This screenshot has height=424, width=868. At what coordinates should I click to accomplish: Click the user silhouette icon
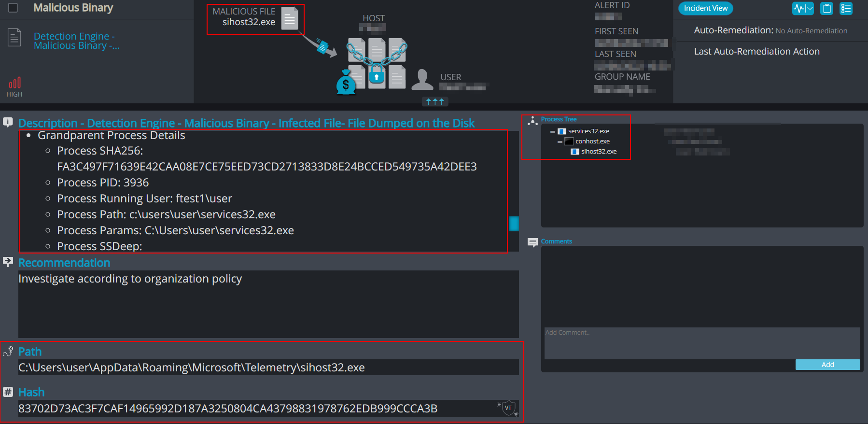coord(422,80)
